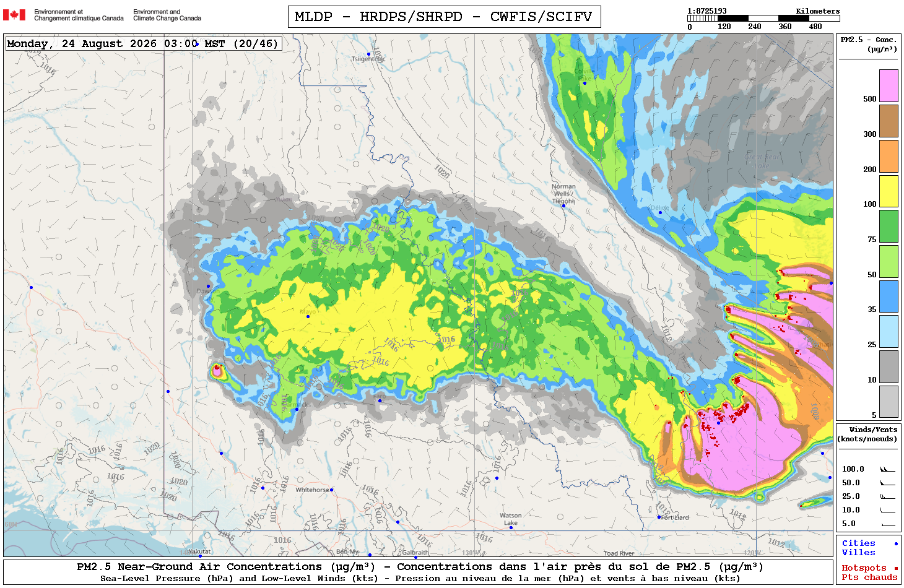Select the dark gray 10–25 swatch
The image size is (904, 588).
tap(889, 366)
